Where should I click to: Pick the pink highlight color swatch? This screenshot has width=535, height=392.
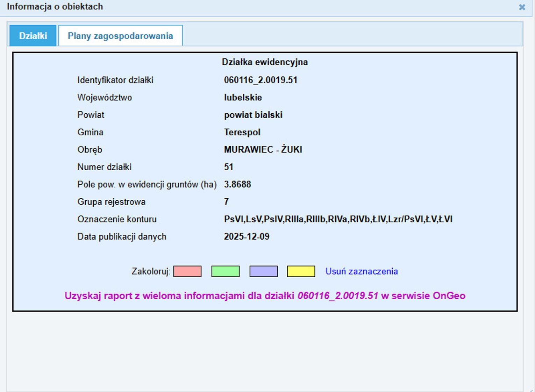[187, 271]
